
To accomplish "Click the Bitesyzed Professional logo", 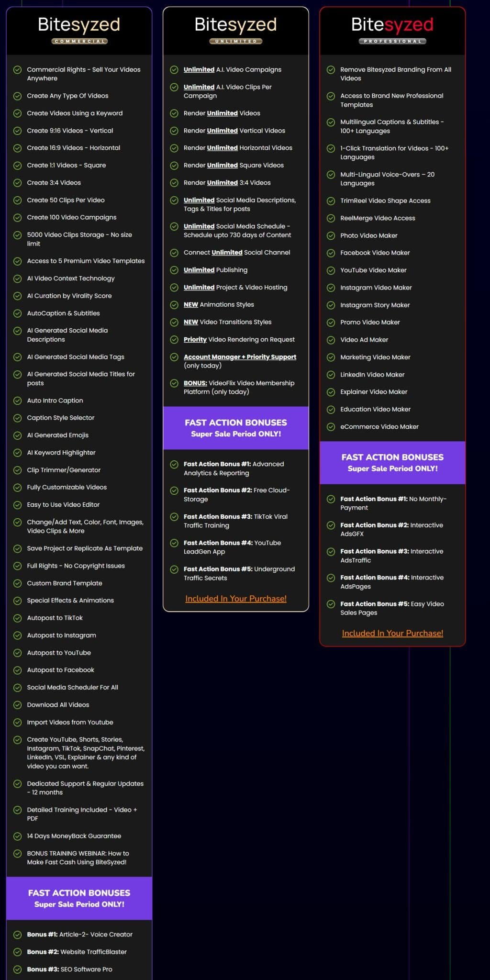I will (392, 30).
